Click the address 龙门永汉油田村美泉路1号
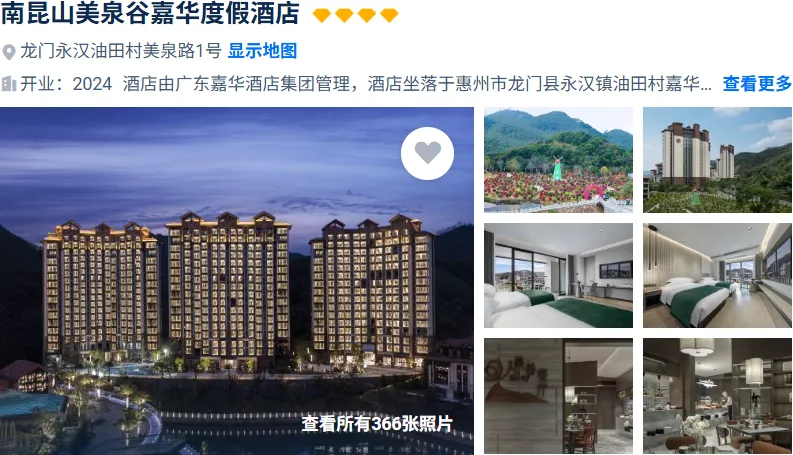Viewport: 793px width, 455px height. point(121,51)
